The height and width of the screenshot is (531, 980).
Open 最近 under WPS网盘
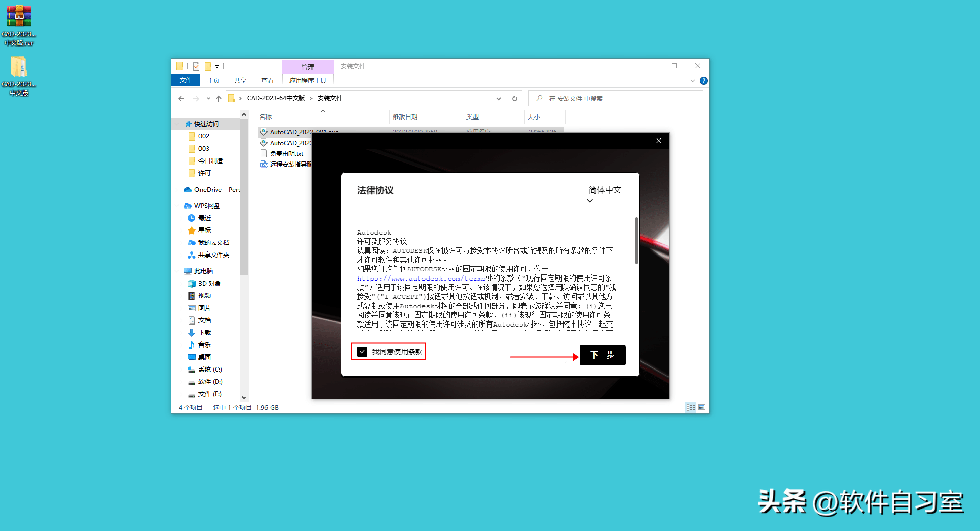pos(199,218)
